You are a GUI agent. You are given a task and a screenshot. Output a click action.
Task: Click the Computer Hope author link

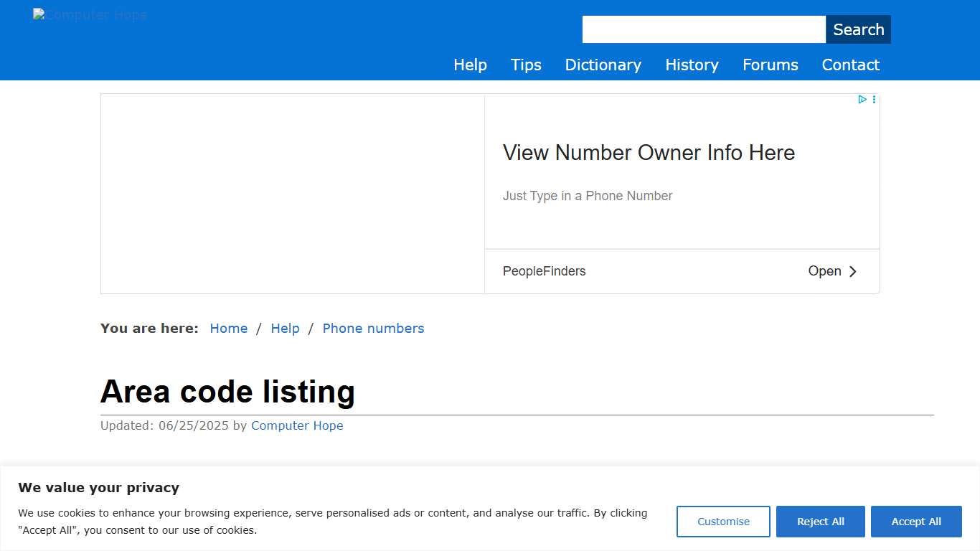click(297, 425)
